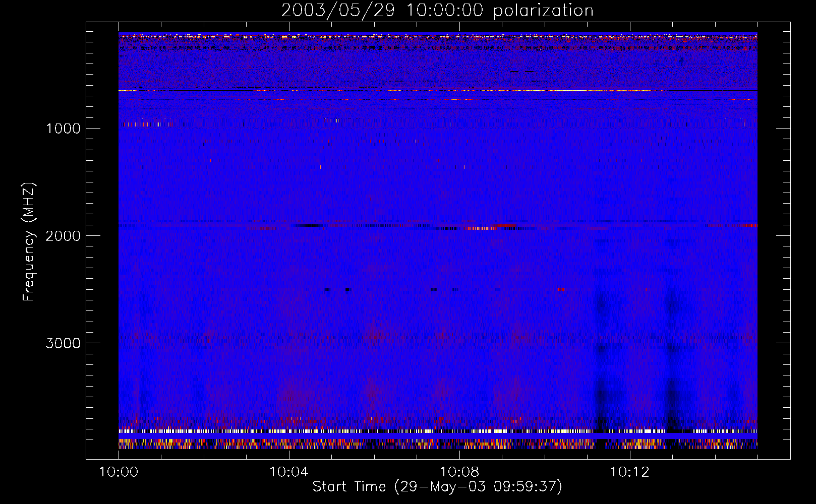Click the 10:00 time tick label
The image size is (816, 504).
point(119,472)
